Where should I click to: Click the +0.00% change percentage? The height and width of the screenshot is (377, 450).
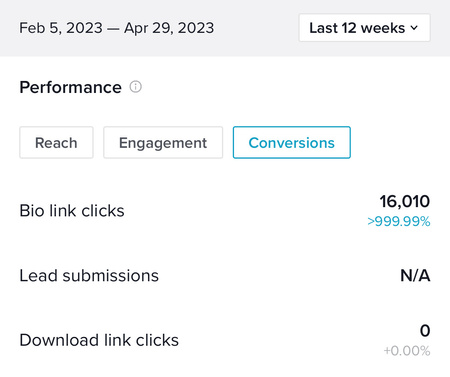[x=407, y=351]
